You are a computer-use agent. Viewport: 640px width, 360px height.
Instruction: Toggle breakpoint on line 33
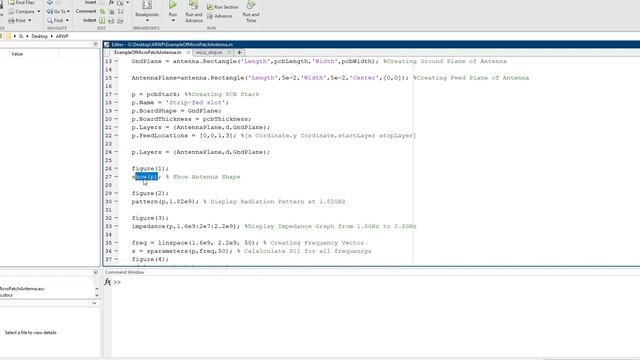pyautogui.click(x=116, y=226)
